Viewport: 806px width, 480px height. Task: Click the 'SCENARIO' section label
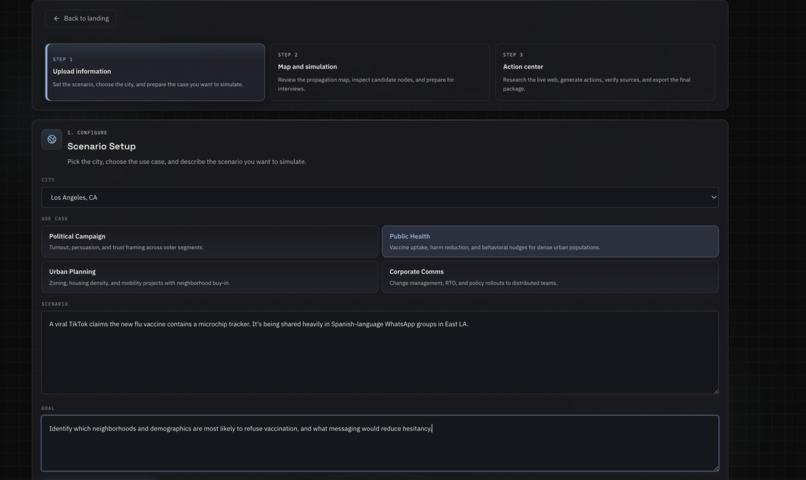click(54, 304)
